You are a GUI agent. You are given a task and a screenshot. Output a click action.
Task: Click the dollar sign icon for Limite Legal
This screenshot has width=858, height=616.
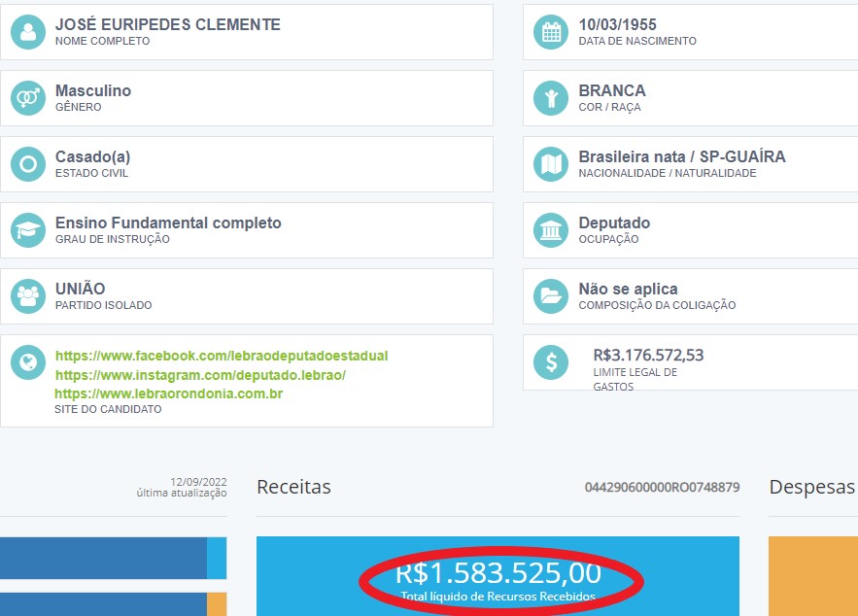coord(551,363)
